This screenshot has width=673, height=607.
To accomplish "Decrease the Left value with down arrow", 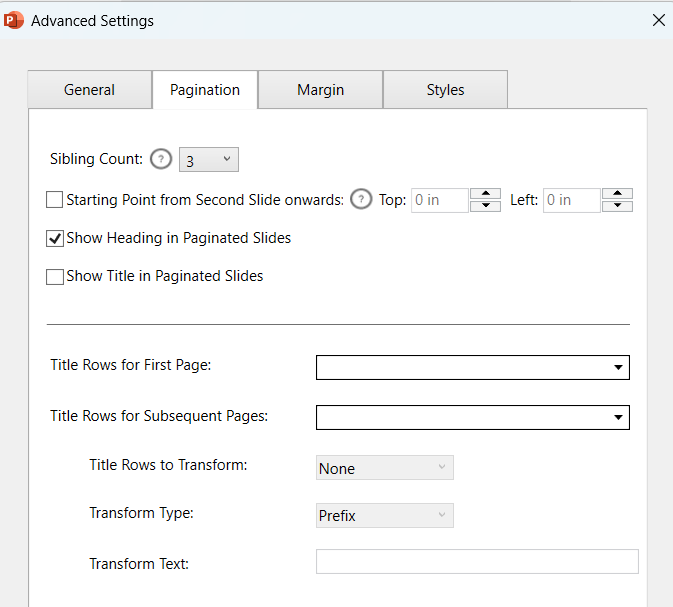I will click(x=617, y=206).
